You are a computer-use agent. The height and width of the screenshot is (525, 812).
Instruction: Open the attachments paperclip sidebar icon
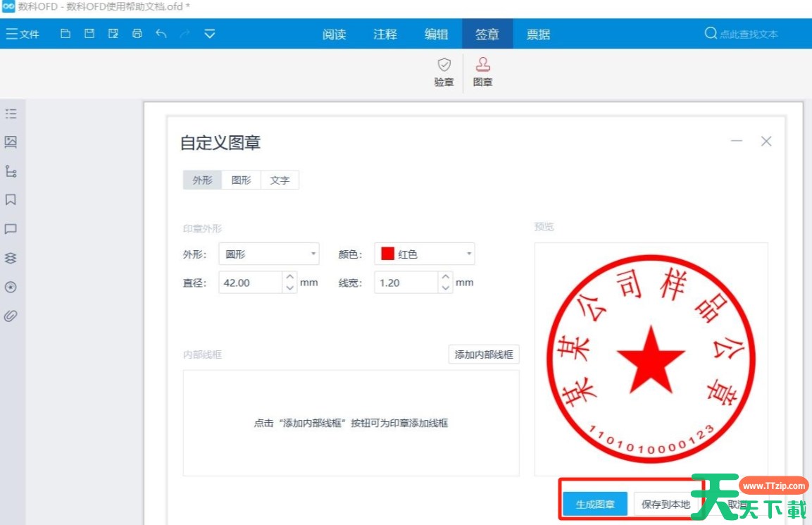pyautogui.click(x=11, y=316)
